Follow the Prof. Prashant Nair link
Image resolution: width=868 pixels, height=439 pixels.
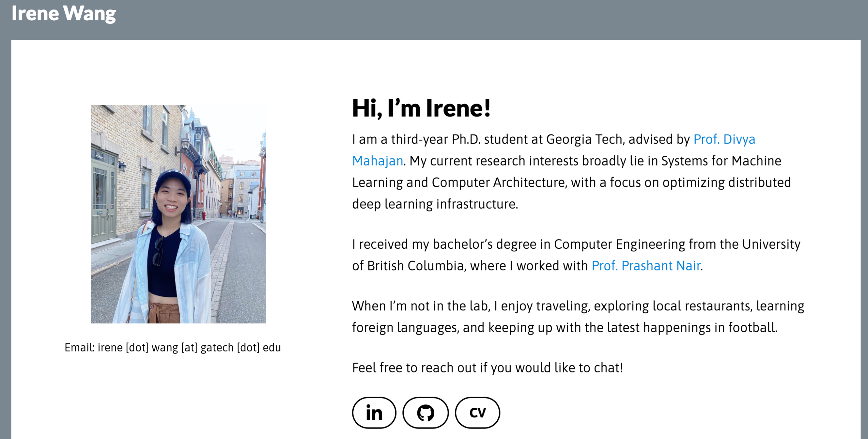point(646,266)
